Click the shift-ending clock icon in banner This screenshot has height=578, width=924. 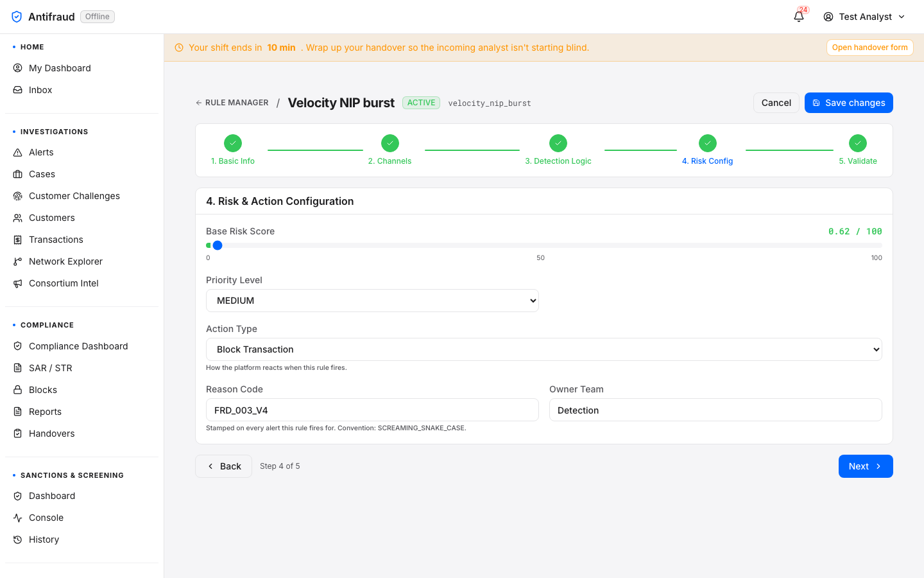click(x=179, y=48)
